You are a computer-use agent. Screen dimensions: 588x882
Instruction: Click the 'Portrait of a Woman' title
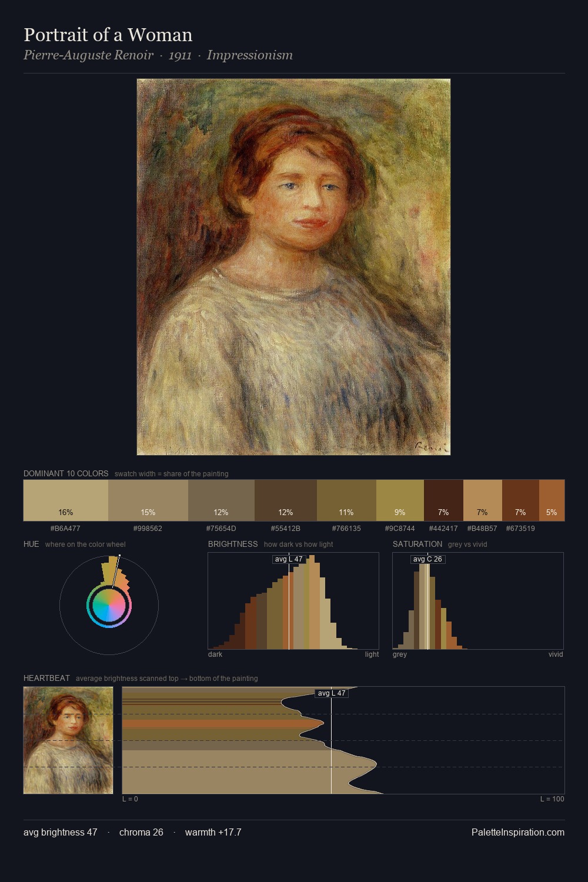108,35
